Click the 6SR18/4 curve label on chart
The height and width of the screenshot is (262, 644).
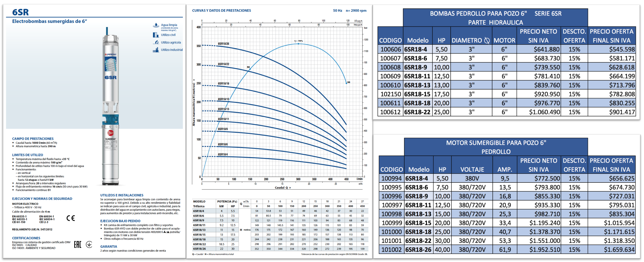click(x=223, y=154)
